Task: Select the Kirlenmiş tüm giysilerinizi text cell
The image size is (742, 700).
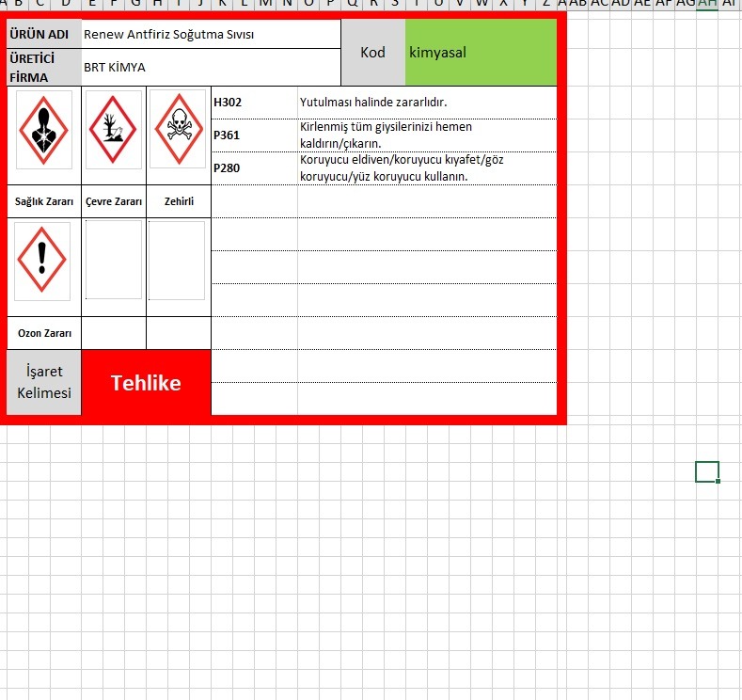Action: pyautogui.click(x=427, y=135)
